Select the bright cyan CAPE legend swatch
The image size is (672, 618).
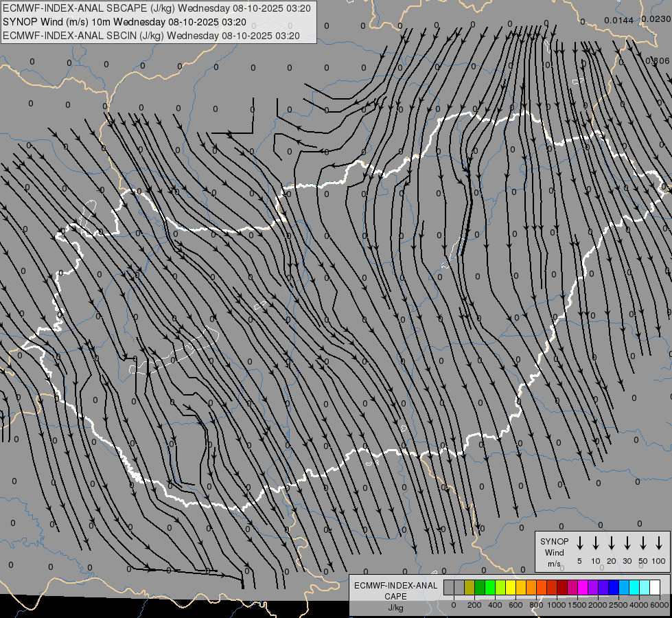(634, 587)
